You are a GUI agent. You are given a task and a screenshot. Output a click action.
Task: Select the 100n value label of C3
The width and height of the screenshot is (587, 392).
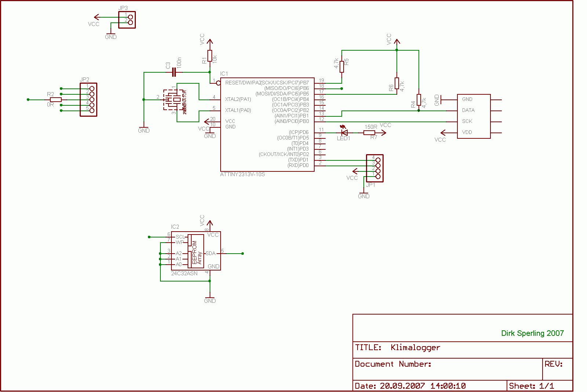(179, 62)
